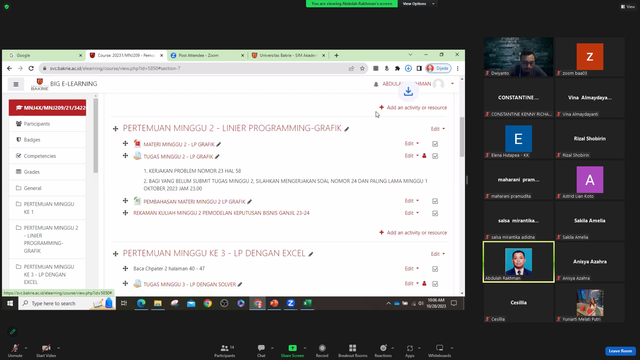Screen dimensions: 640x360
Task: Open Edit dropdown for Baca Chapter 2
Action: (x=411, y=268)
